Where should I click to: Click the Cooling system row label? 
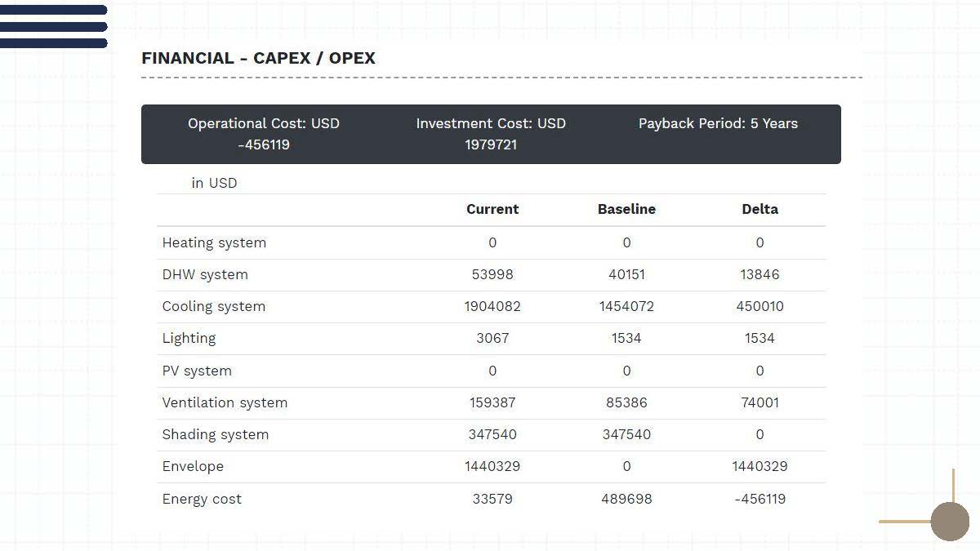pos(214,306)
